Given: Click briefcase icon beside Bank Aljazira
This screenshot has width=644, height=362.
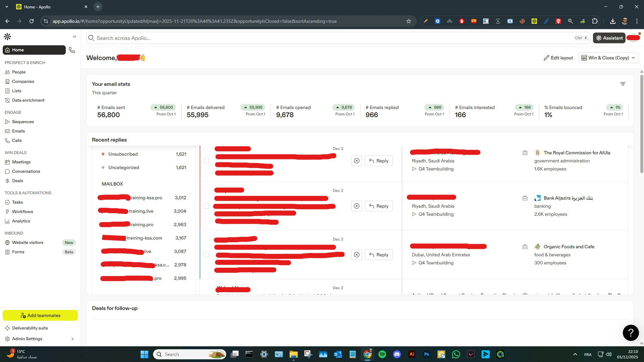Looking at the screenshot, I should [x=525, y=198].
